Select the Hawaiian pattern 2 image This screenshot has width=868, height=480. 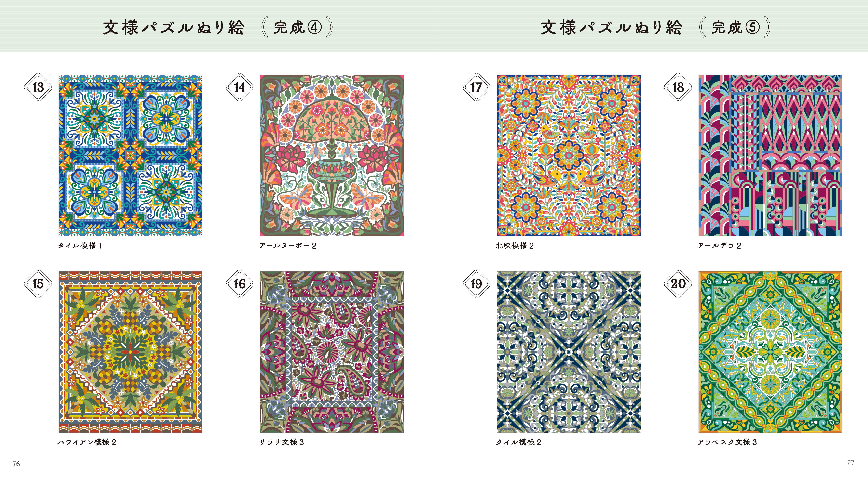click(130, 352)
